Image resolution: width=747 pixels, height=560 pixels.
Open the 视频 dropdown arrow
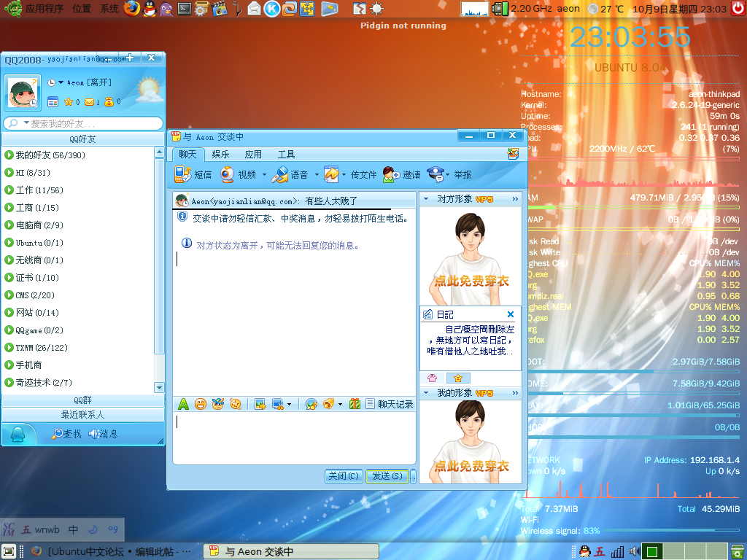264,175
